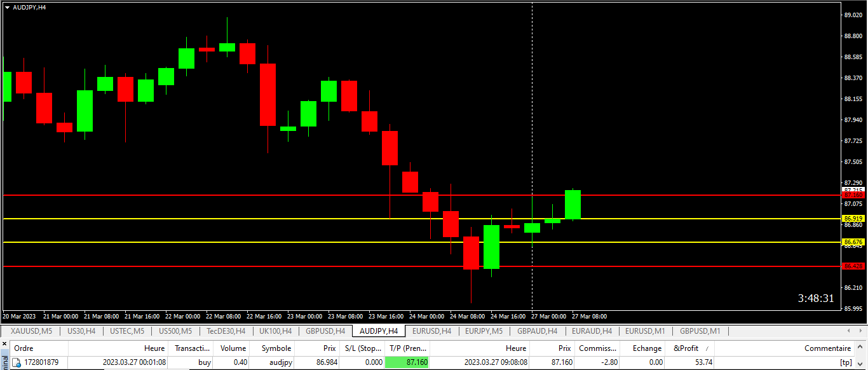Viewport: 868px width, 370px height.
Task: Switch to the XAUUSD,M5 chart tab
Action: [x=31, y=331]
